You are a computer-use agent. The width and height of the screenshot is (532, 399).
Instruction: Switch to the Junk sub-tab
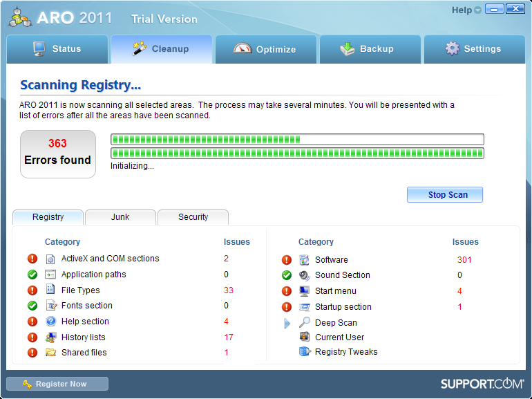(x=120, y=217)
